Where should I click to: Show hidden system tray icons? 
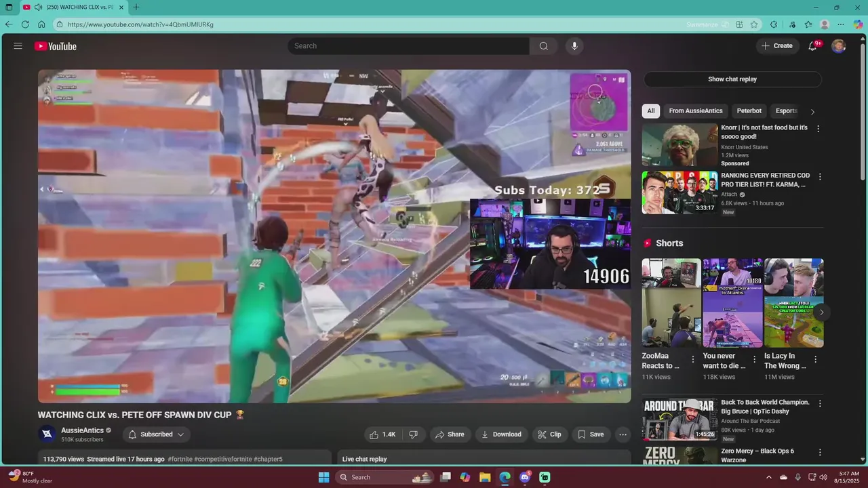tap(769, 477)
